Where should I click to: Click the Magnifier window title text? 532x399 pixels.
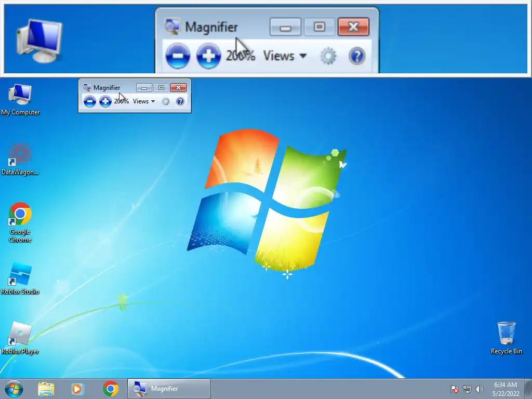point(107,87)
